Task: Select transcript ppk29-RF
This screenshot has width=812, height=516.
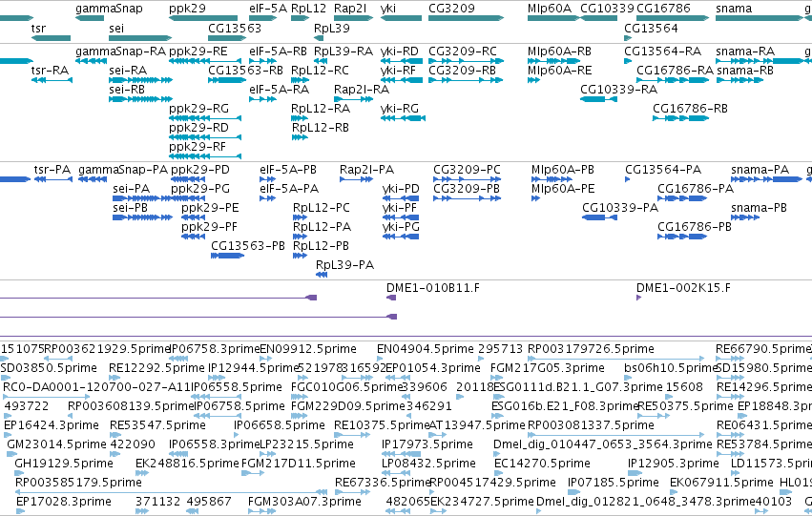Action: pos(198,148)
